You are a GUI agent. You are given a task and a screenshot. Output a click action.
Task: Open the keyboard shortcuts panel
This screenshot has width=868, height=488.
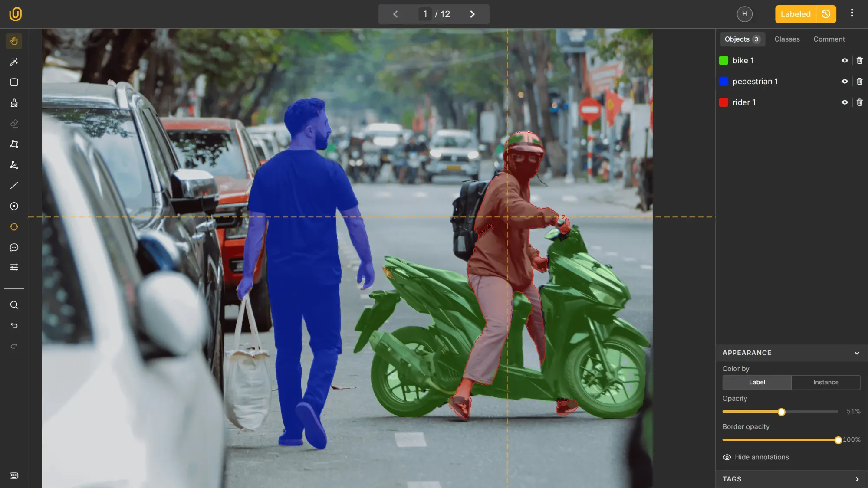pyautogui.click(x=14, y=475)
